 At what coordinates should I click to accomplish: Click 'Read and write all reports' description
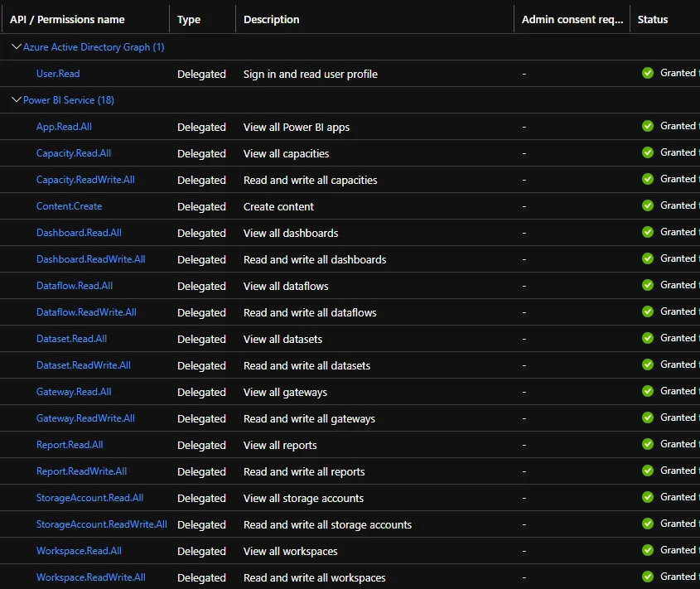point(304,471)
